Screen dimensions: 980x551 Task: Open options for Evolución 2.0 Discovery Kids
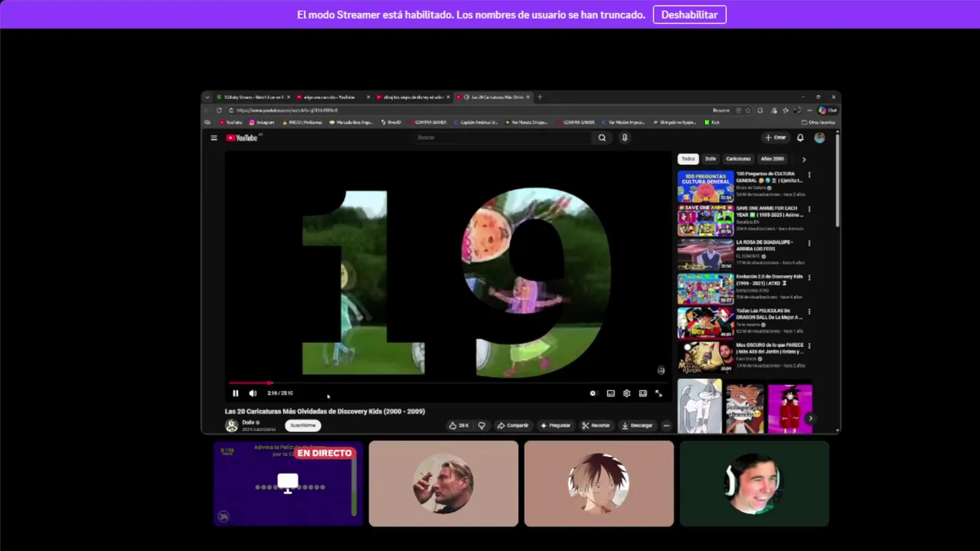809,278
